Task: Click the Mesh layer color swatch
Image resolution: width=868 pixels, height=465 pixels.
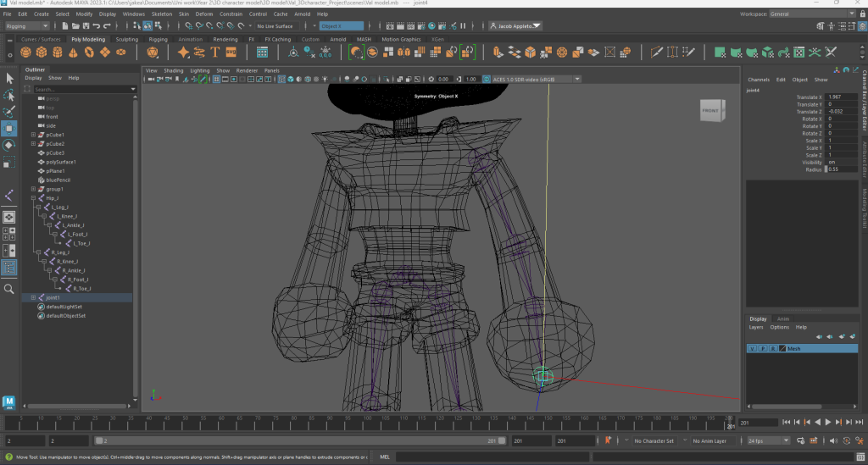Action: (x=782, y=349)
